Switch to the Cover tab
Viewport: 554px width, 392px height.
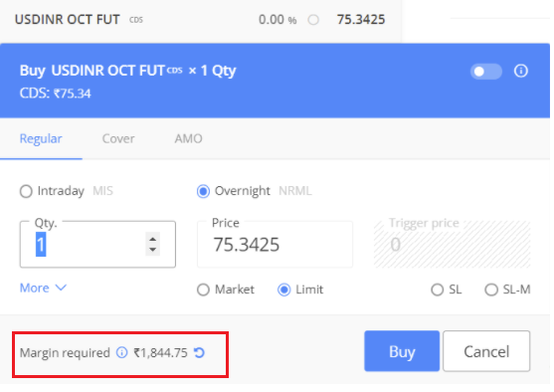[118, 138]
